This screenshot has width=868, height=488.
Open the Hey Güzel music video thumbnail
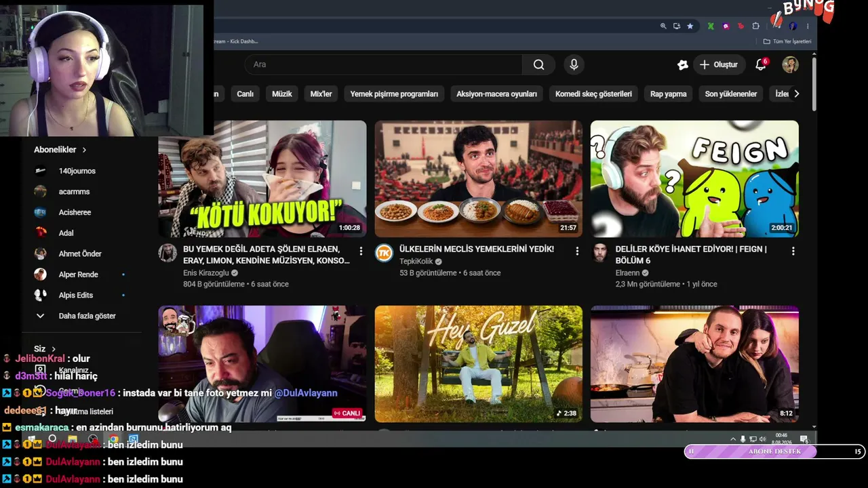479,364
